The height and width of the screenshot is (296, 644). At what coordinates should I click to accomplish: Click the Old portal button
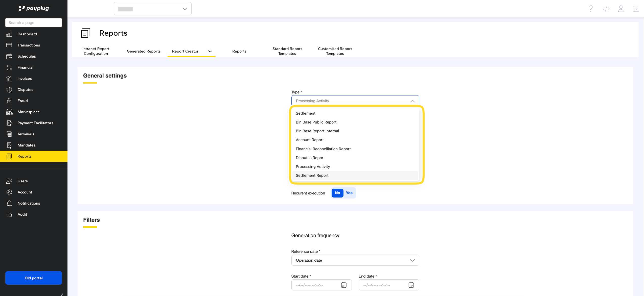coord(33,278)
